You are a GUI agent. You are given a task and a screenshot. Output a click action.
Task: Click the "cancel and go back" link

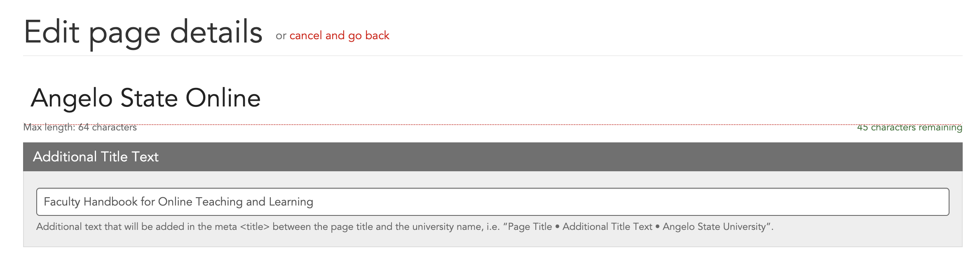(x=339, y=35)
